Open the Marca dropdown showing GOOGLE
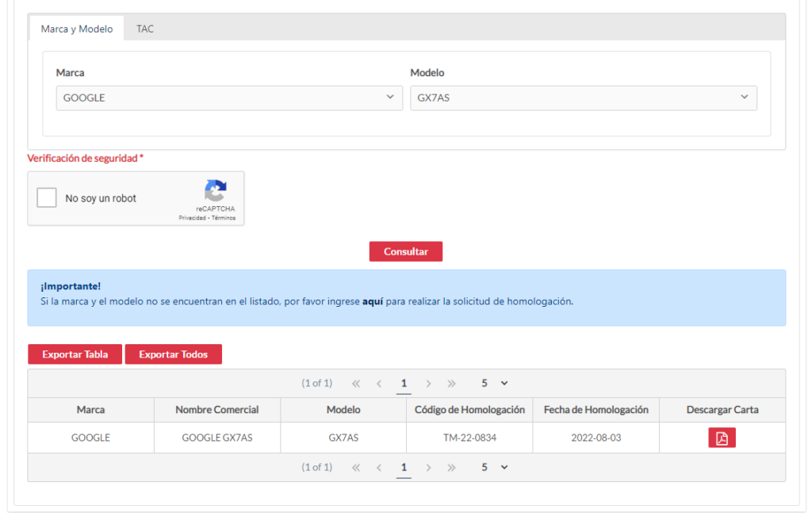Image resolution: width=812 pixels, height=513 pixels. click(228, 98)
